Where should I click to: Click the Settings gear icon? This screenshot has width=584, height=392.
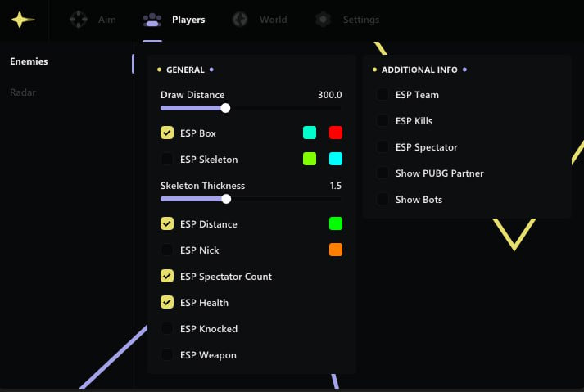(x=324, y=20)
